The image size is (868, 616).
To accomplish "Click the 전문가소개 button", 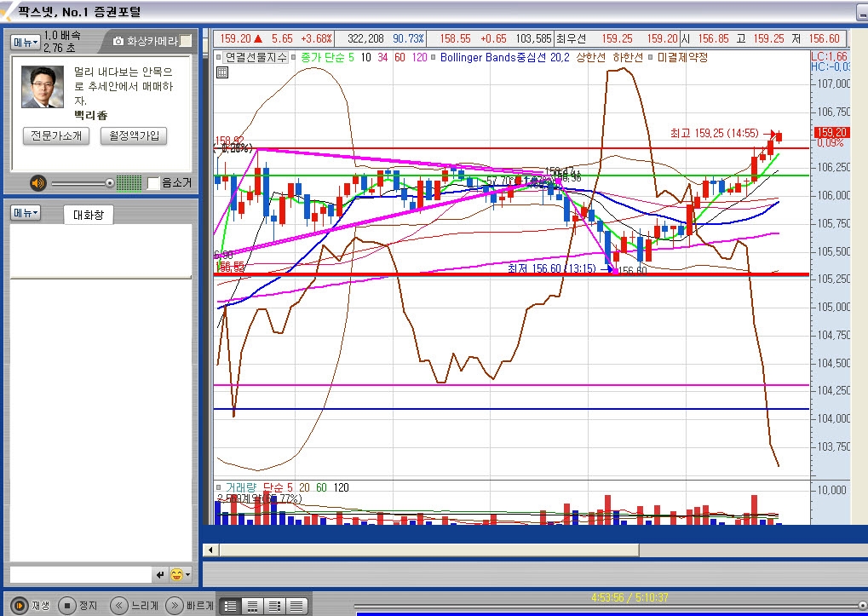I will (55, 135).
